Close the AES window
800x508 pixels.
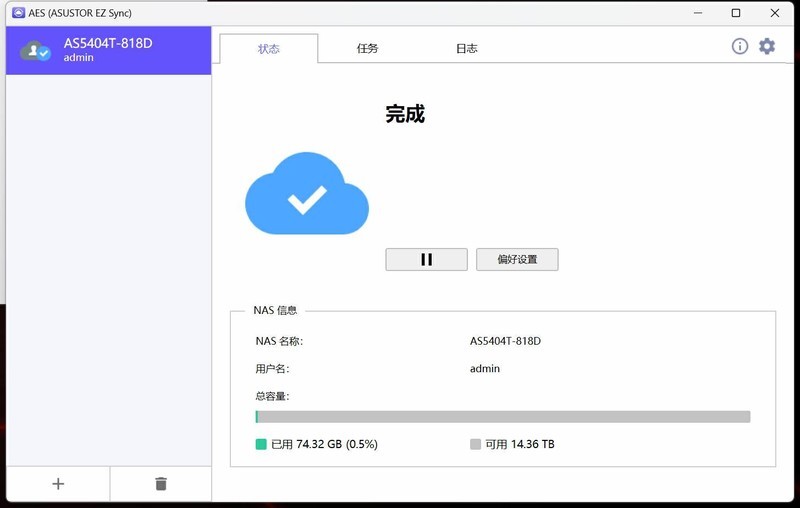(x=774, y=13)
